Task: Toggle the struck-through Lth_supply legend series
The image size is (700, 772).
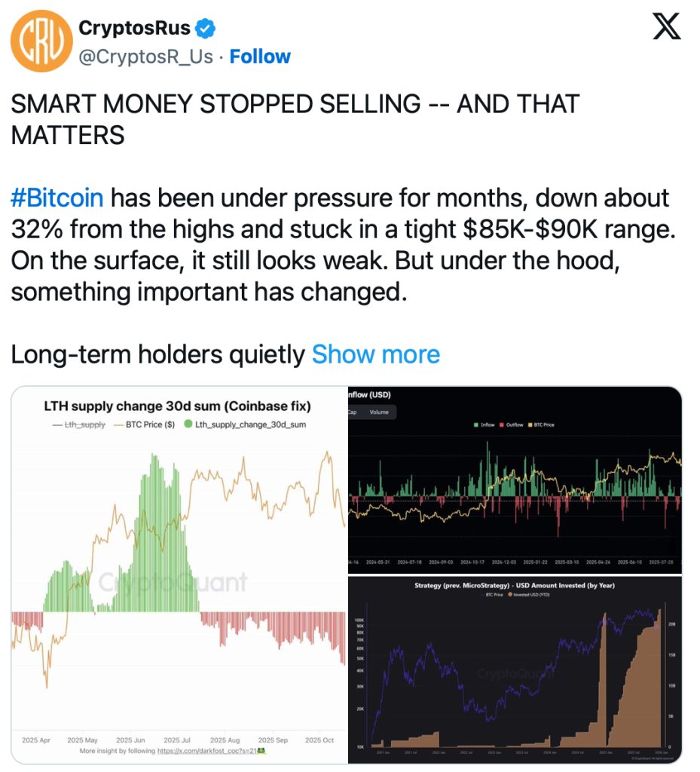Action: [x=79, y=424]
